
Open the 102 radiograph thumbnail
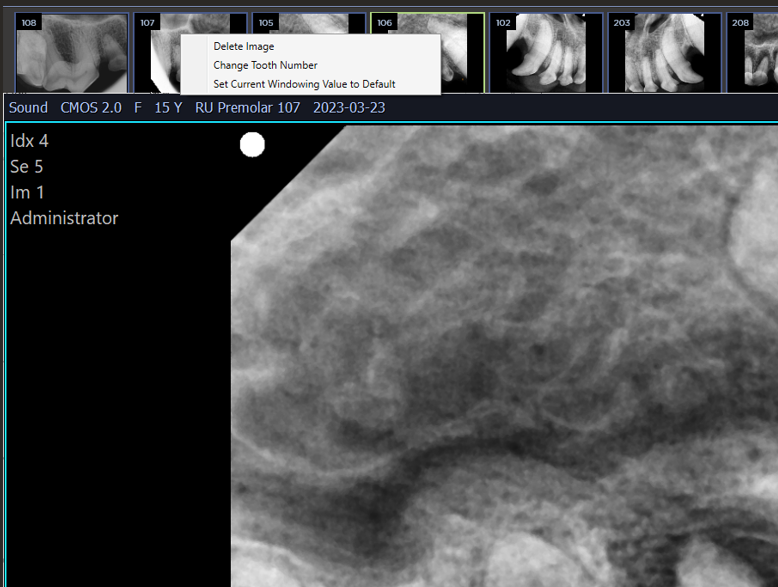[x=545, y=54]
